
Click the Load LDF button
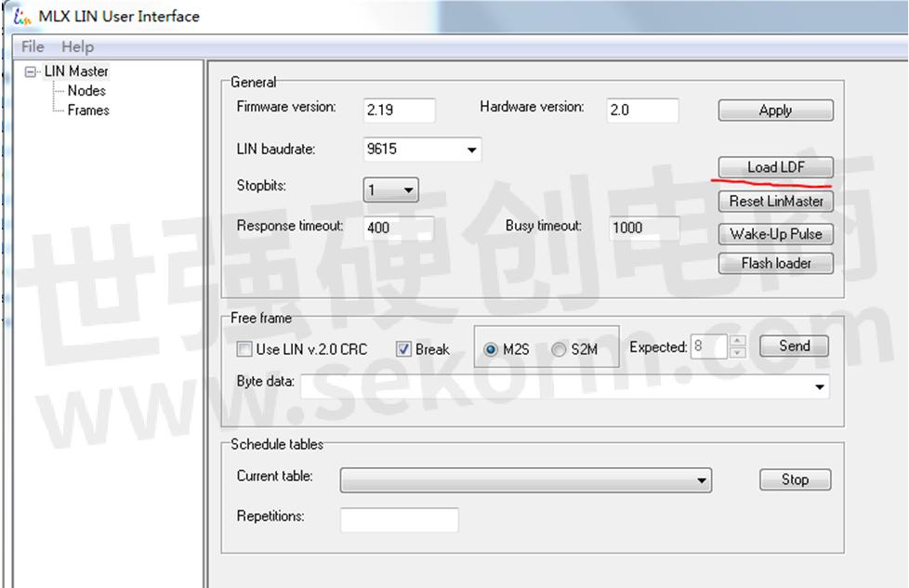pos(775,166)
